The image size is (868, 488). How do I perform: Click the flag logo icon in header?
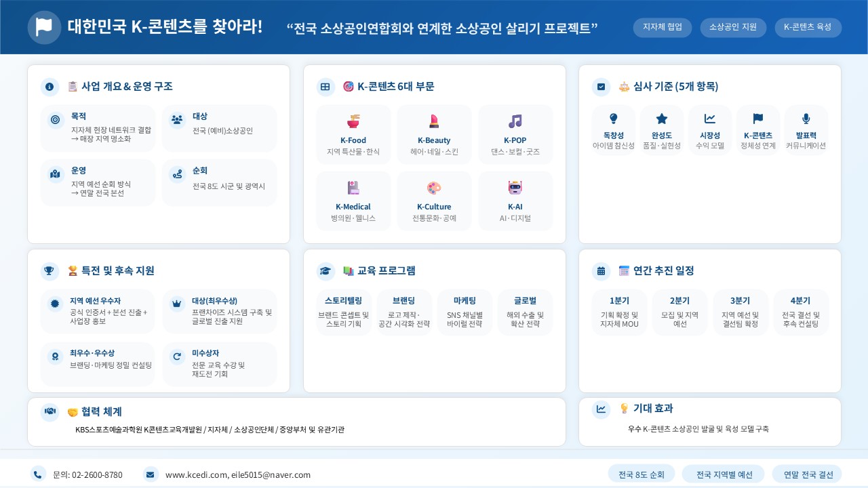coord(44,27)
